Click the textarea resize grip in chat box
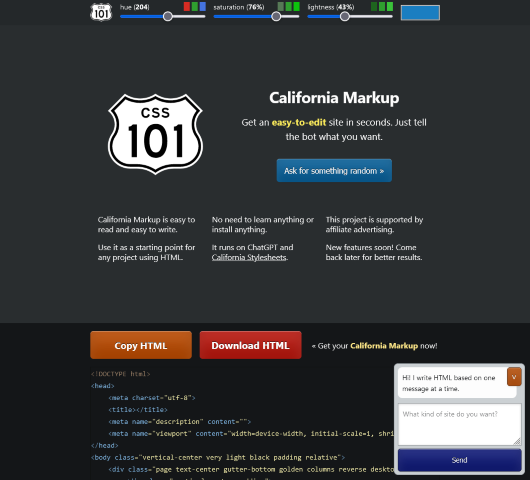Screen dimensions: 530x480 click(x=517, y=441)
